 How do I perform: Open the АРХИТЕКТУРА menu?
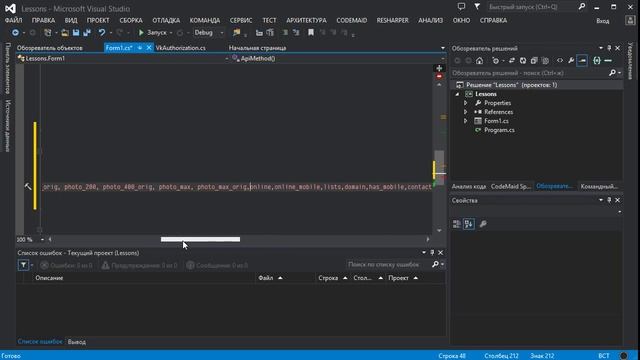(x=306, y=20)
